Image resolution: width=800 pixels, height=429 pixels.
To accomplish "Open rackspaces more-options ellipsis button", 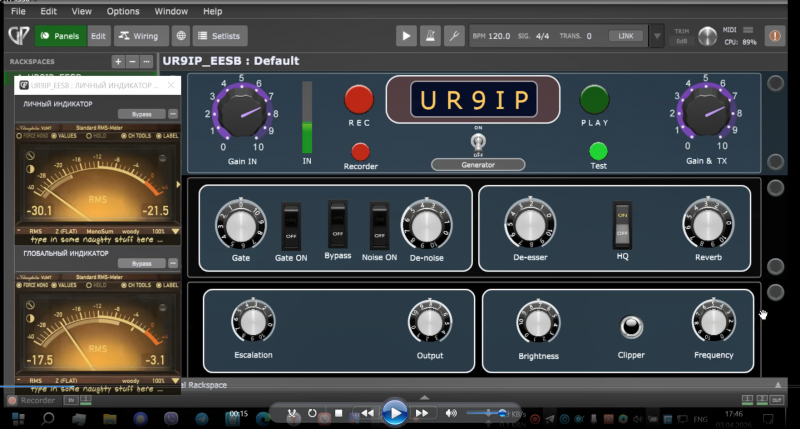I will pos(146,61).
